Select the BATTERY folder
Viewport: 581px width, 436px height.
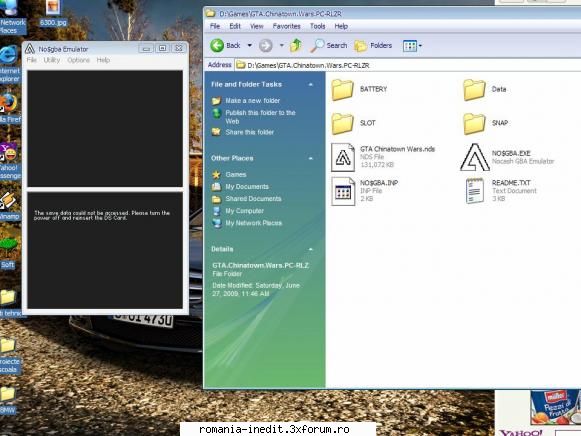click(x=342, y=89)
